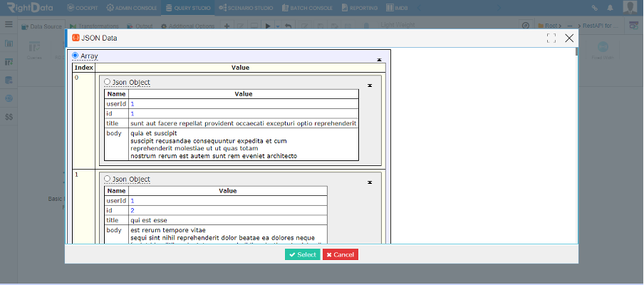
Task: Open the Query Studio tab
Action: pos(189,8)
